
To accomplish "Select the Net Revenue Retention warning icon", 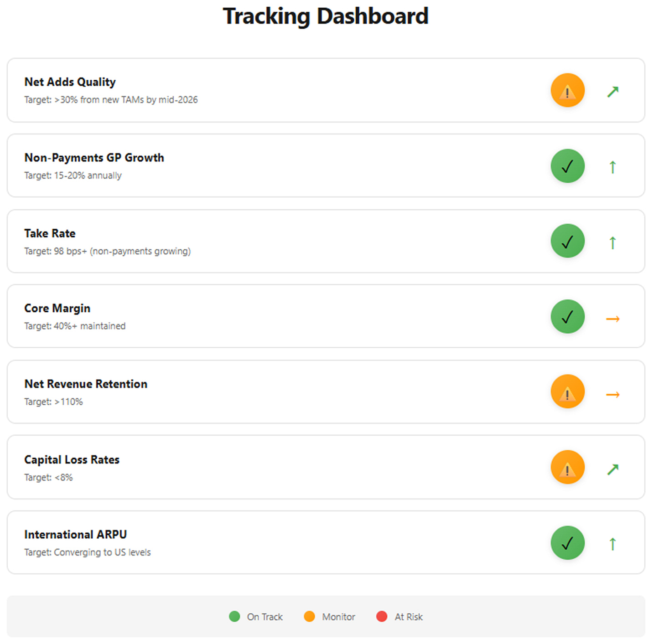I will tap(567, 391).
